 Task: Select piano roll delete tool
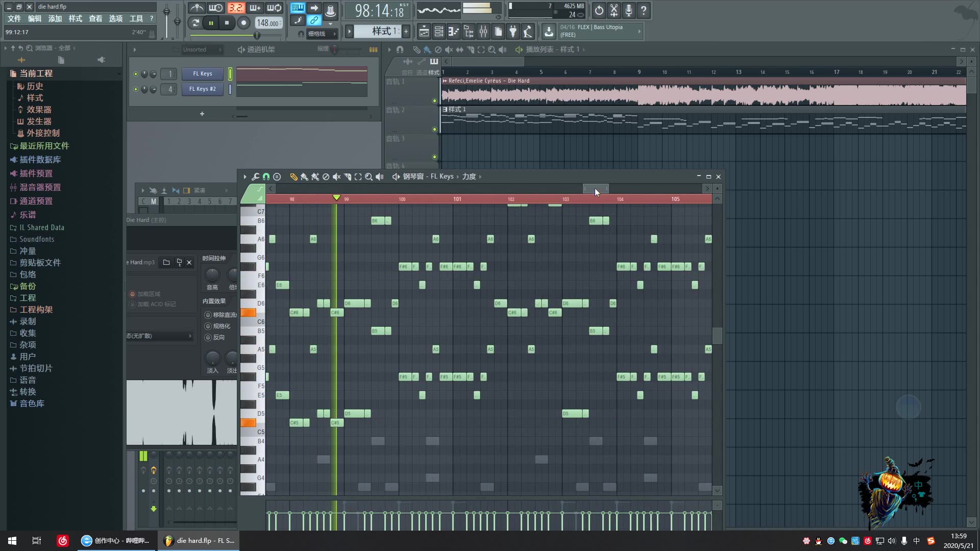click(x=326, y=177)
